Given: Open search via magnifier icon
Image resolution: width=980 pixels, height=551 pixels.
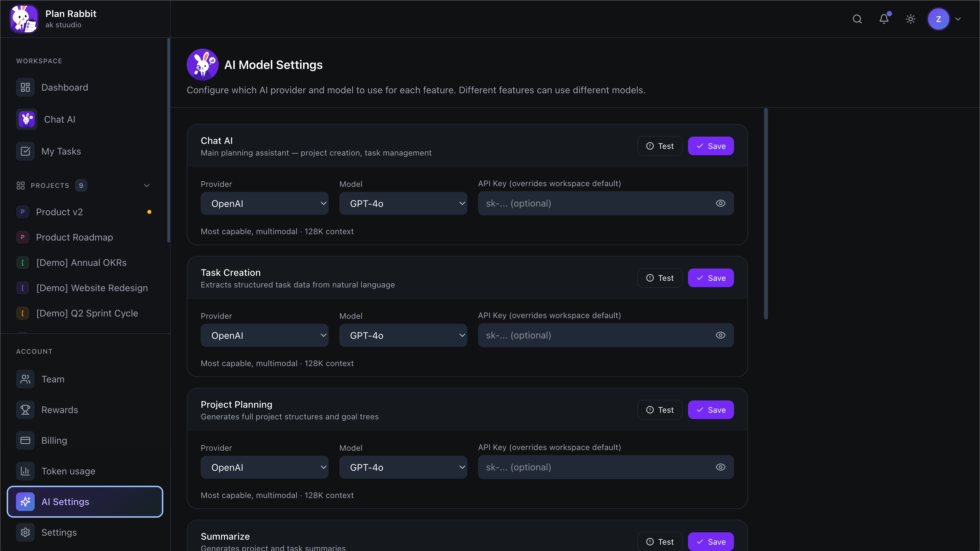Looking at the screenshot, I should (857, 19).
